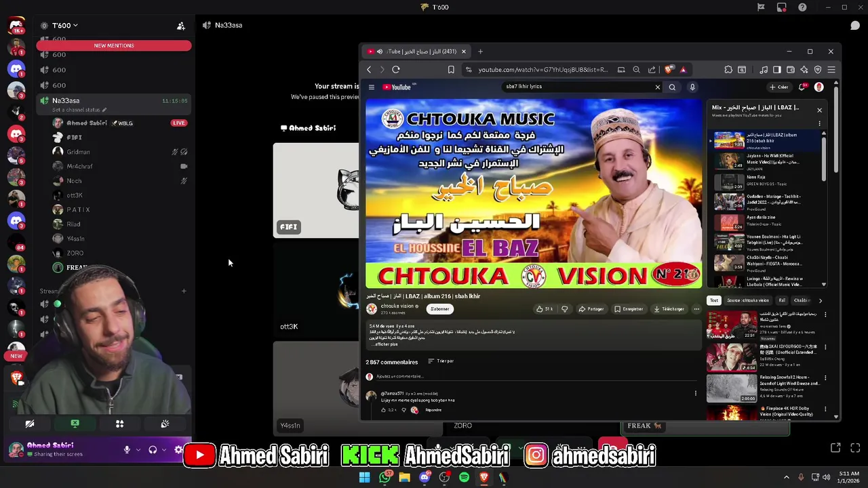The height and width of the screenshot is (488, 868).
Task: Open more video actions three dots
Action: pos(696,309)
